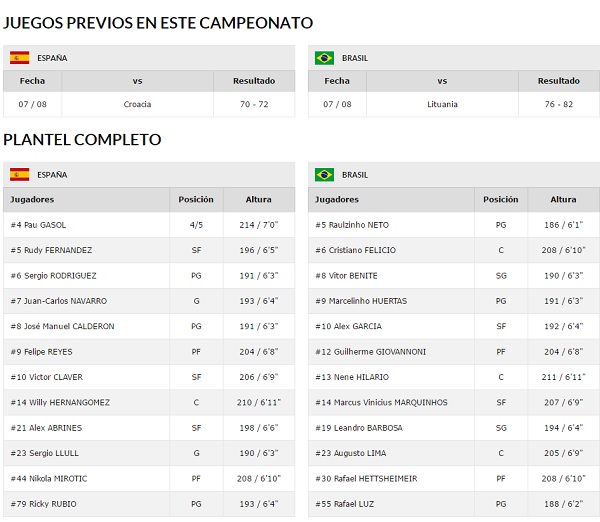Click Brazil flag icon in previous games table
Screen dimensions: 600x522
324,58
